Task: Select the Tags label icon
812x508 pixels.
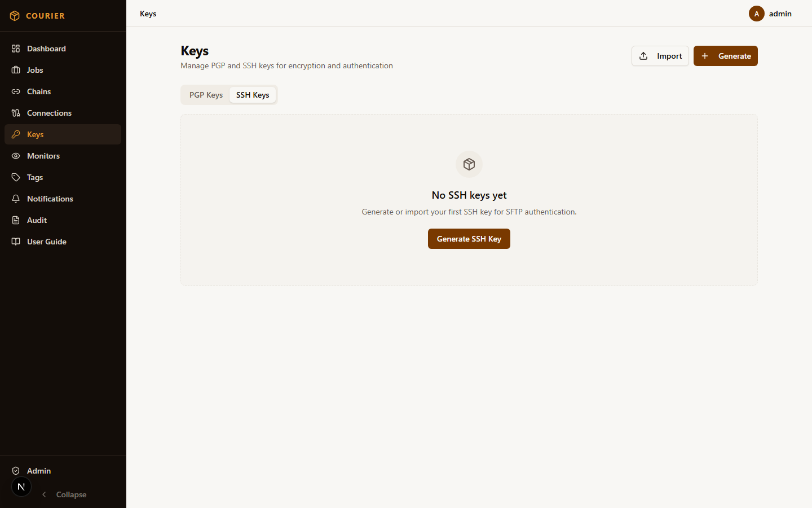Action: click(x=16, y=177)
